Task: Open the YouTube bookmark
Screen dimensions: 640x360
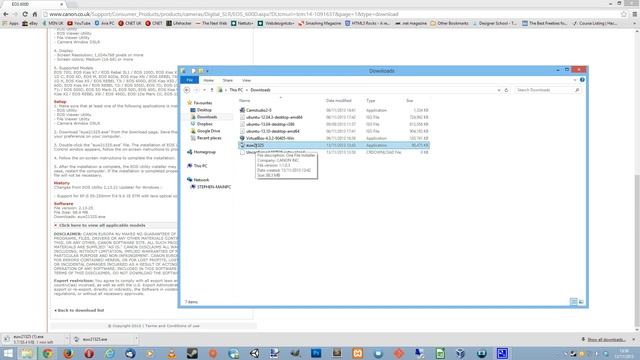Action: [79, 23]
